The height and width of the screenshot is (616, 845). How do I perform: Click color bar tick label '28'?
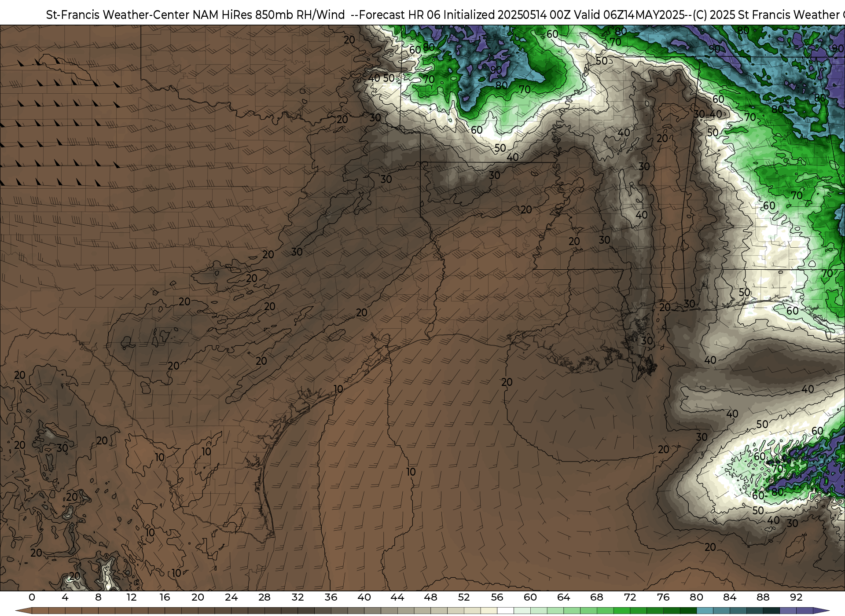tap(265, 597)
